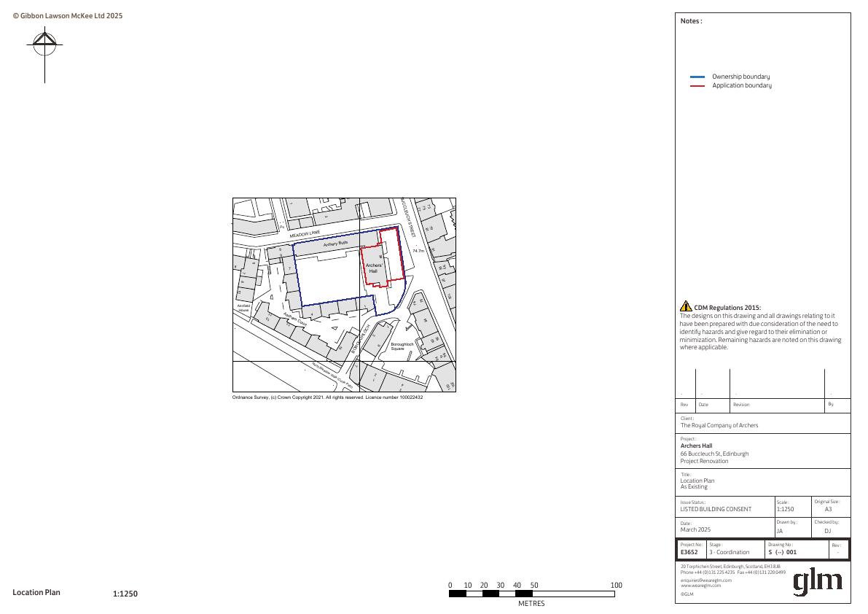Click the '© Gibbon Lawson McKee Ltd 2025' copyright text
The image size is (868, 614).
(x=68, y=16)
